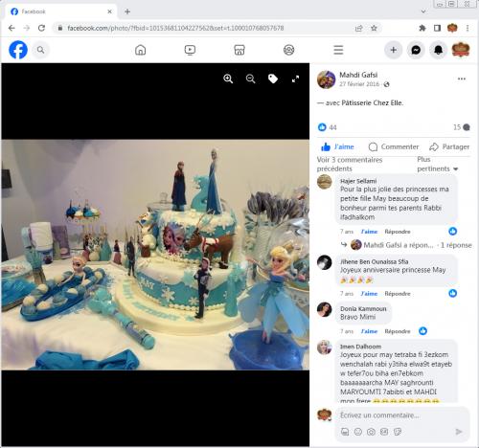This screenshot has width=479, height=448.
Task: Open Hajer Sellami's profile
Action: 358,181
